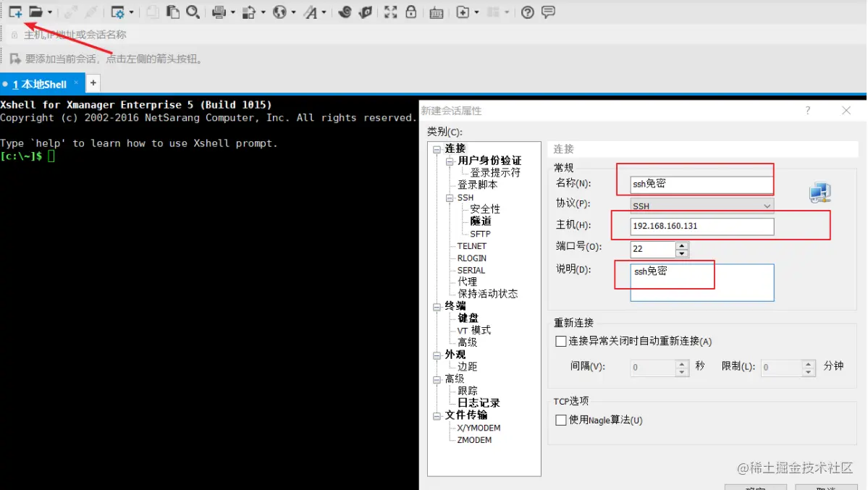The image size is (868, 490).
Task: Collapse the 高级 tree node
Action: click(437, 379)
